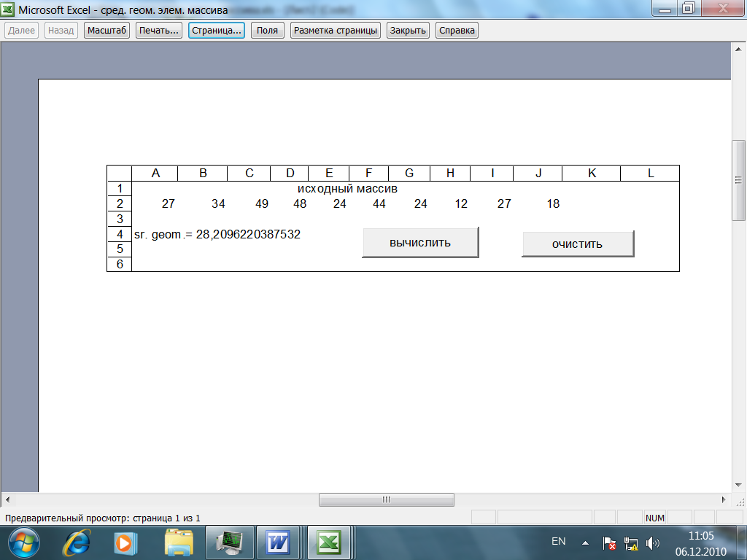Switch to Разметка страницы view
Screen dimensions: 747x560
click(336, 31)
